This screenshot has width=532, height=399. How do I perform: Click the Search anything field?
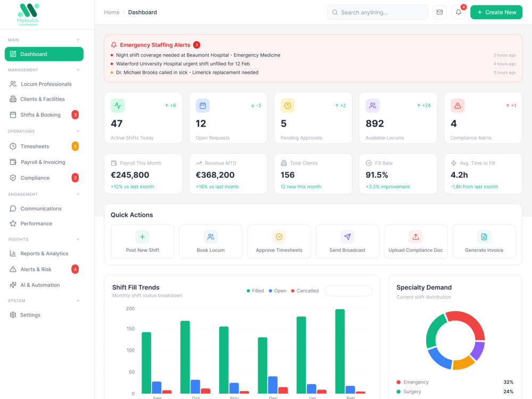tap(377, 12)
